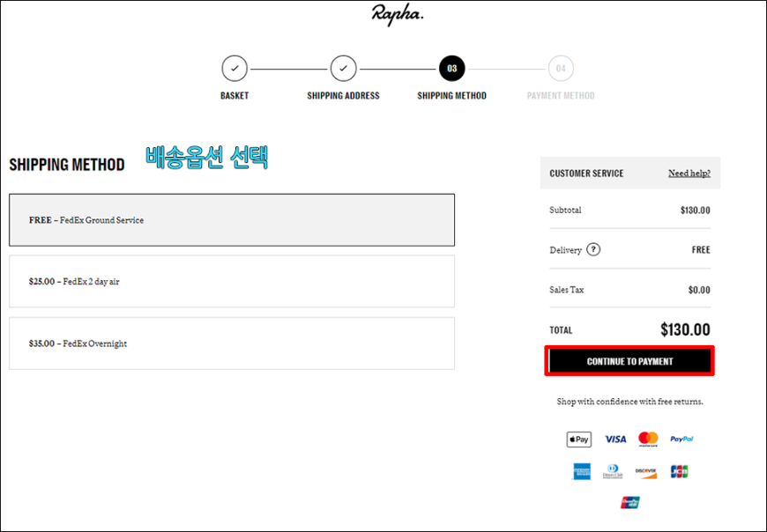Choose $25.00 FedEx 2 day air shipping

232,281
